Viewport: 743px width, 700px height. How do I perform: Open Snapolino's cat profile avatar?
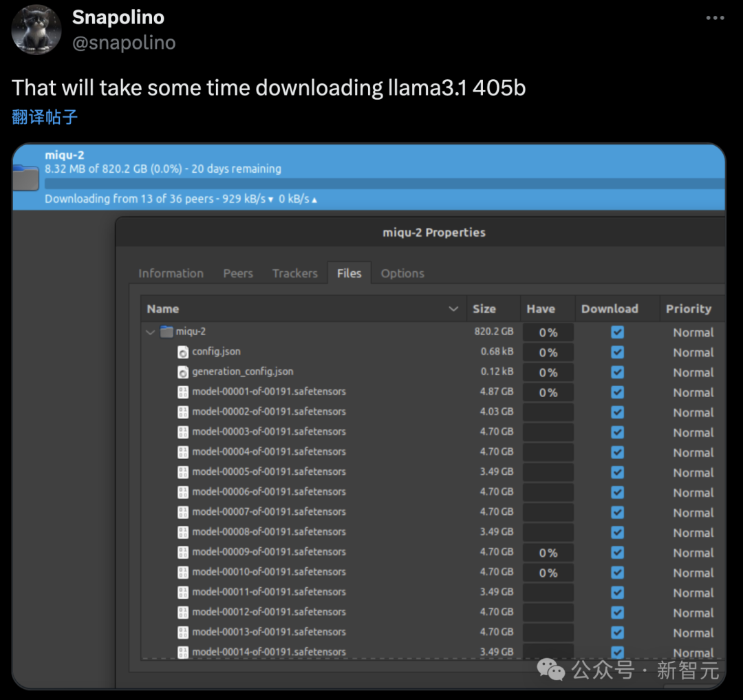[36, 30]
